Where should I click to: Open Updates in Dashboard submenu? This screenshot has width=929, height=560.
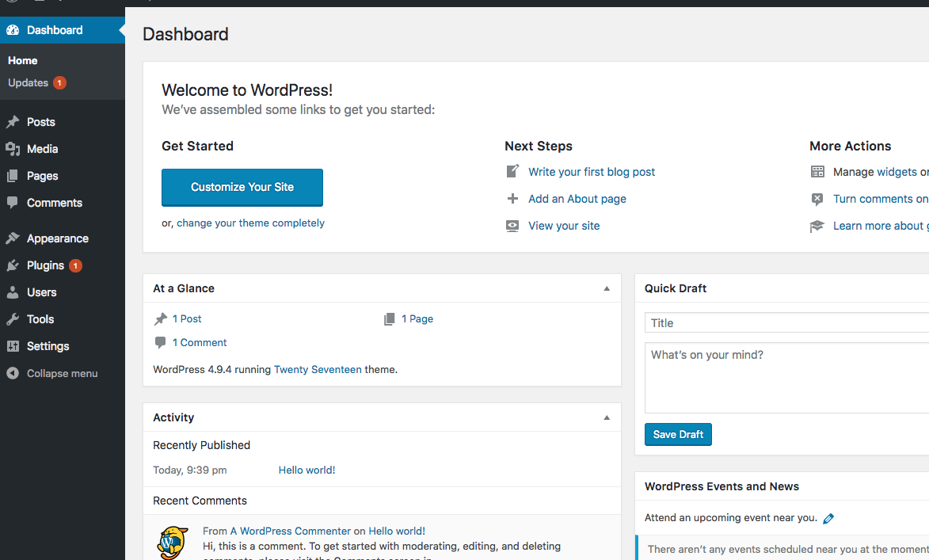(28, 83)
